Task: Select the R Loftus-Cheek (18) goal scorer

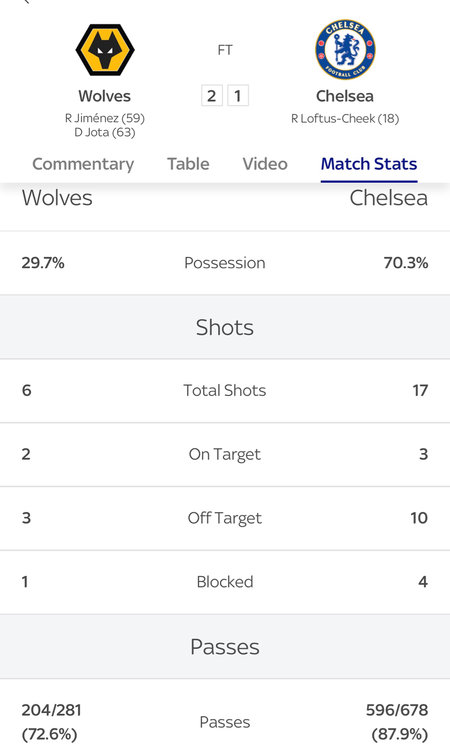Action: (x=345, y=119)
